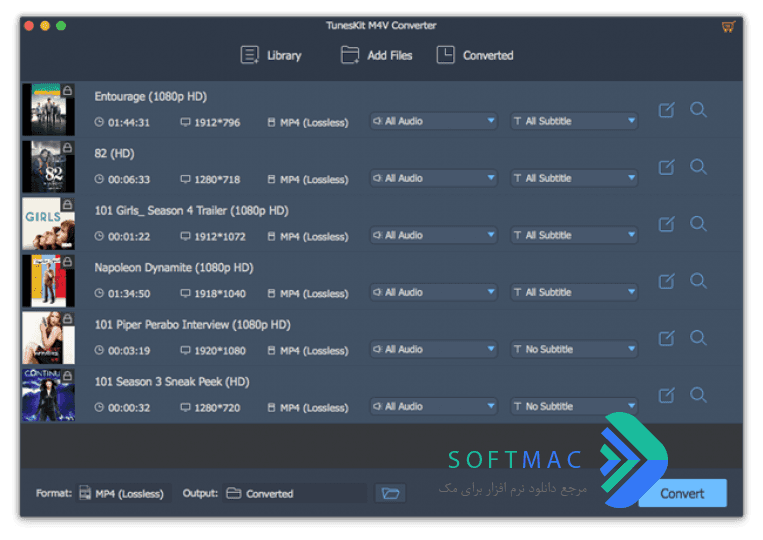Select the Piper Perabo Interview thumbnail
This screenshot has height=540, width=763.
(x=48, y=337)
